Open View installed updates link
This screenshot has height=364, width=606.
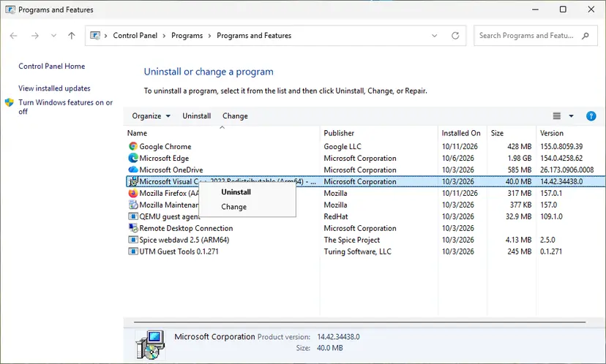(54, 88)
